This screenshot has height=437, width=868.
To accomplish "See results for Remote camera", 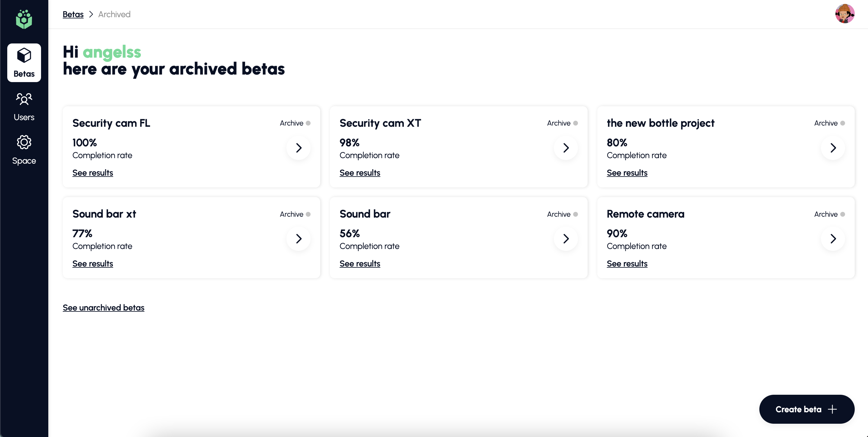I will (x=627, y=263).
